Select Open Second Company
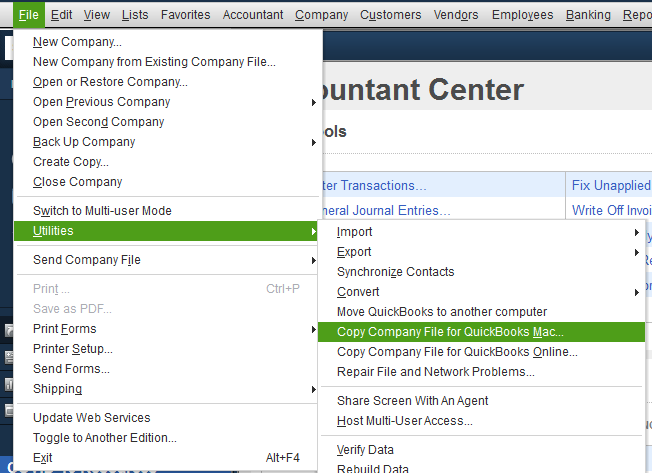652x473 pixels. [166, 121]
